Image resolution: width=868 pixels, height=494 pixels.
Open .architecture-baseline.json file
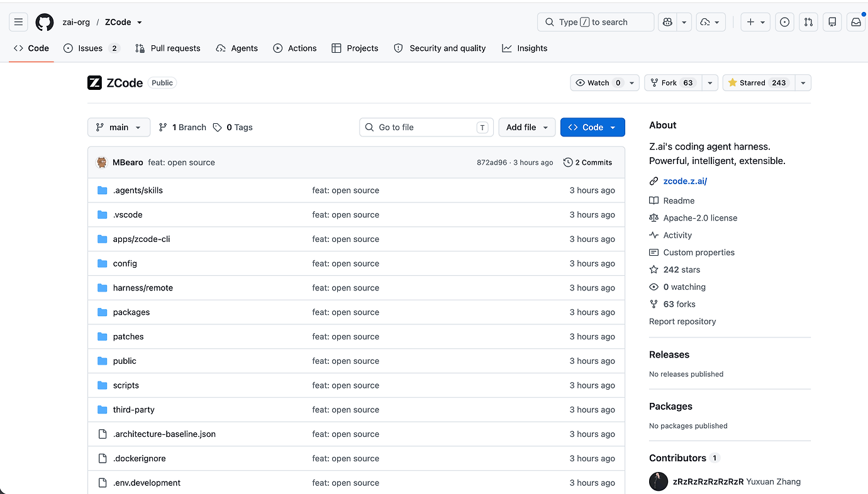point(164,434)
